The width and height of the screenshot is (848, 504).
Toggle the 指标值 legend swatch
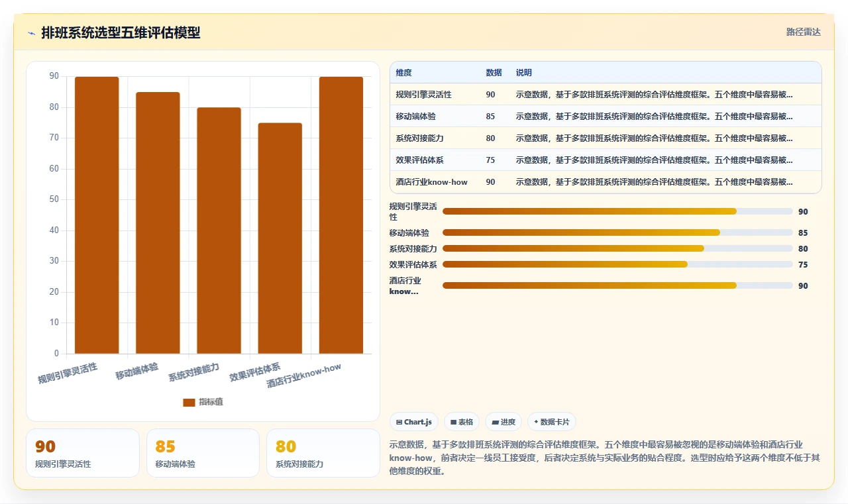pyautogui.click(x=189, y=402)
